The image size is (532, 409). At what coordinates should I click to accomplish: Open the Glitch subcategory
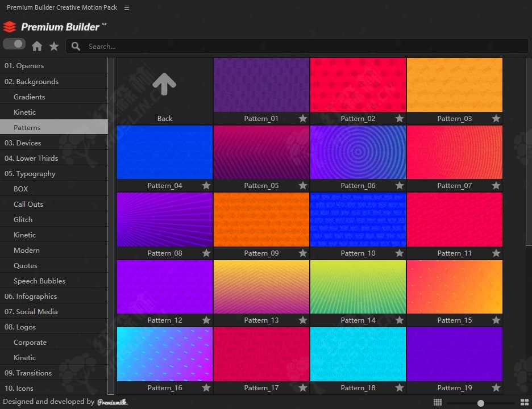click(54, 219)
